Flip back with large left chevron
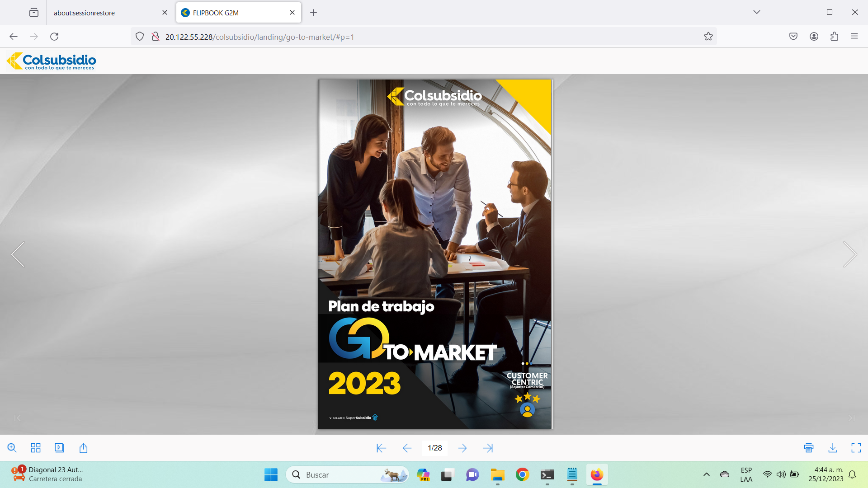This screenshot has width=868, height=488. 18,254
